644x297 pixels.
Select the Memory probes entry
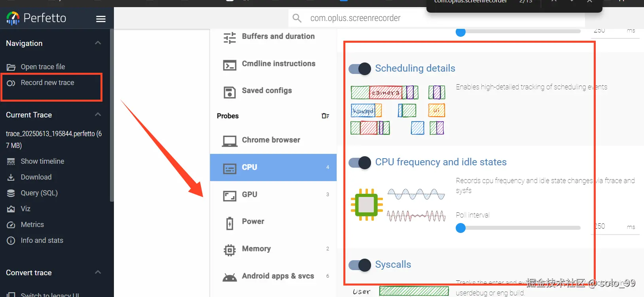tap(273, 249)
